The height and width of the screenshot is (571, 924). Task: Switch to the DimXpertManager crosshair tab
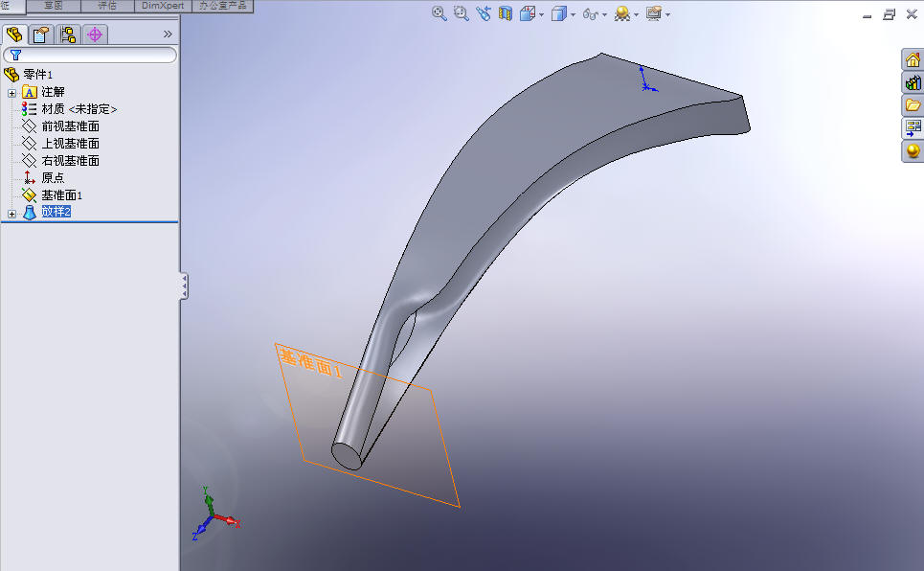tap(94, 34)
